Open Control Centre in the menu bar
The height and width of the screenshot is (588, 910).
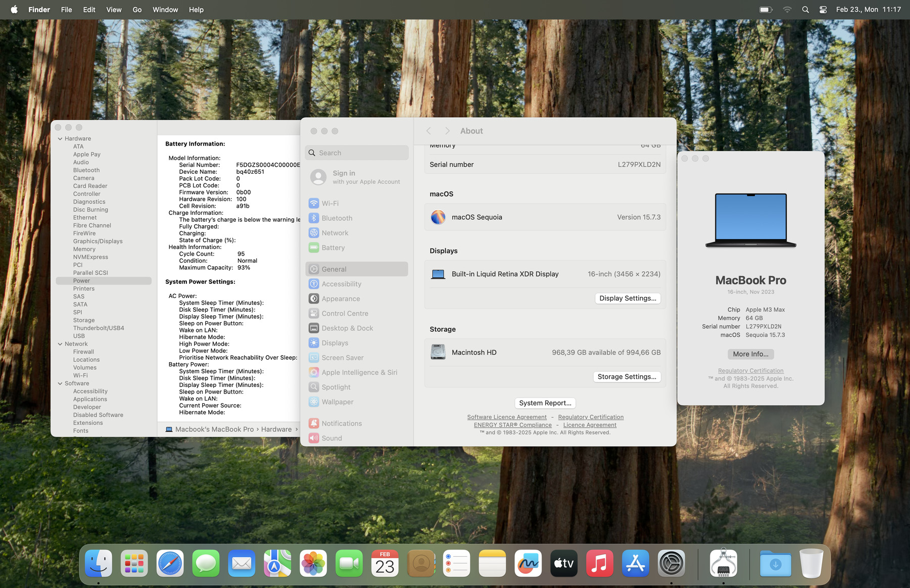click(823, 10)
